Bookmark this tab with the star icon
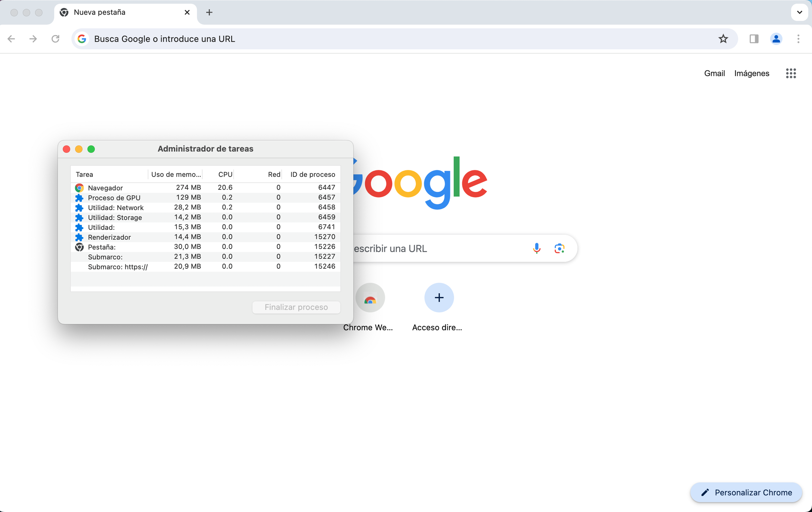 tap(723, 39)
